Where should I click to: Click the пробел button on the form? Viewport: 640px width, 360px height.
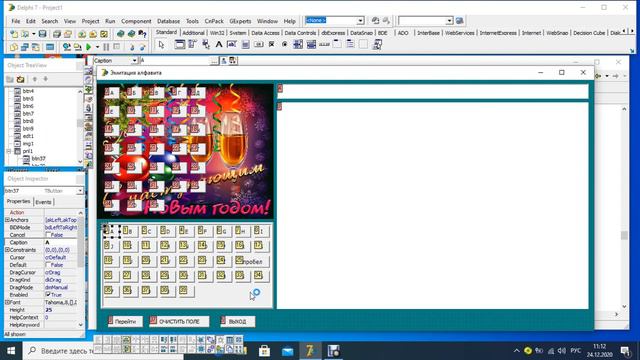(x=252, y=261)
